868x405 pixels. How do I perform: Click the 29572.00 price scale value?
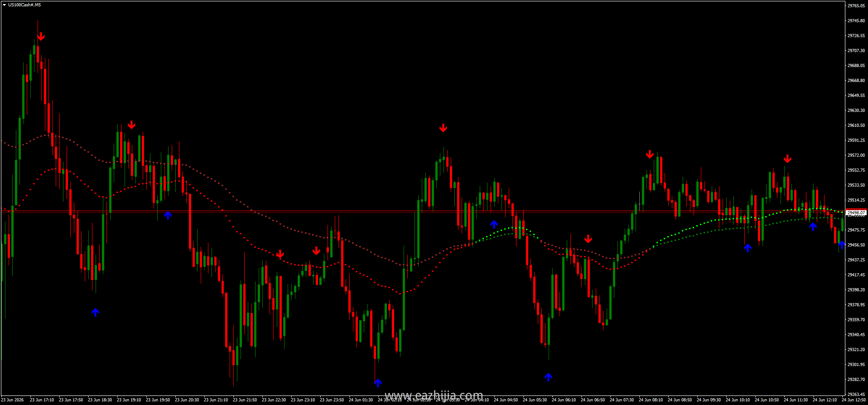pos(856,155)
